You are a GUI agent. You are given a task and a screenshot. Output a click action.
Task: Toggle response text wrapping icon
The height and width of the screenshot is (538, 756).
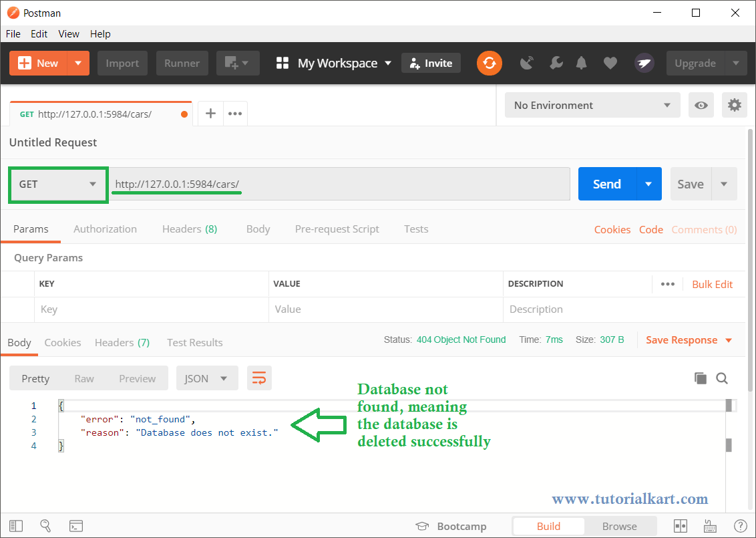259,378
